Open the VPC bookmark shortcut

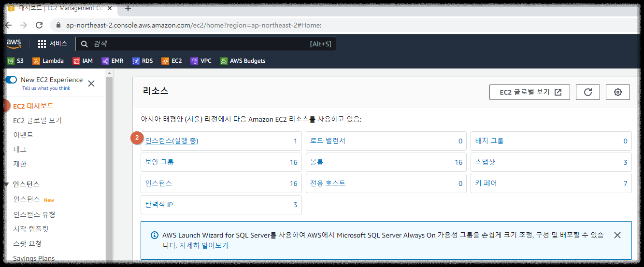tap(201, 61)
